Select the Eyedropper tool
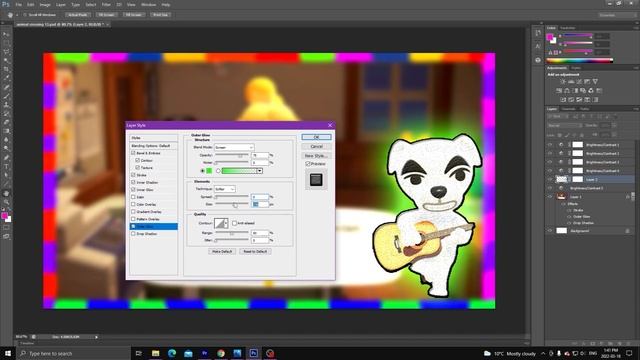 6,78
